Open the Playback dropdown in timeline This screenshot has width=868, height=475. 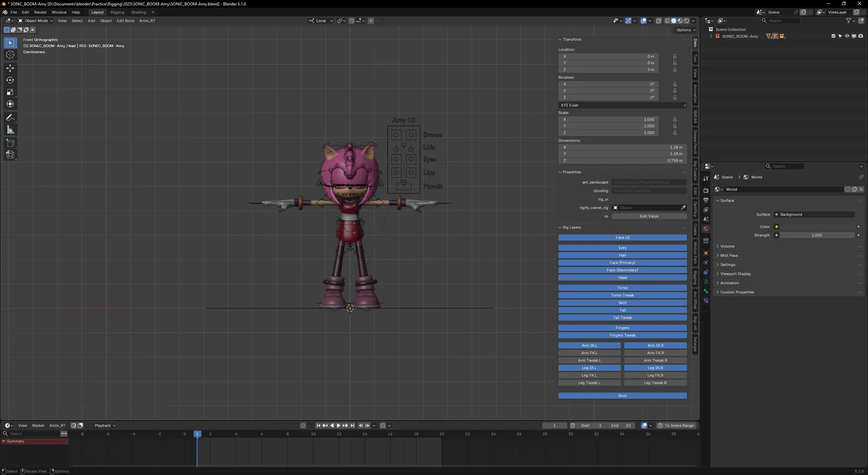105,426
